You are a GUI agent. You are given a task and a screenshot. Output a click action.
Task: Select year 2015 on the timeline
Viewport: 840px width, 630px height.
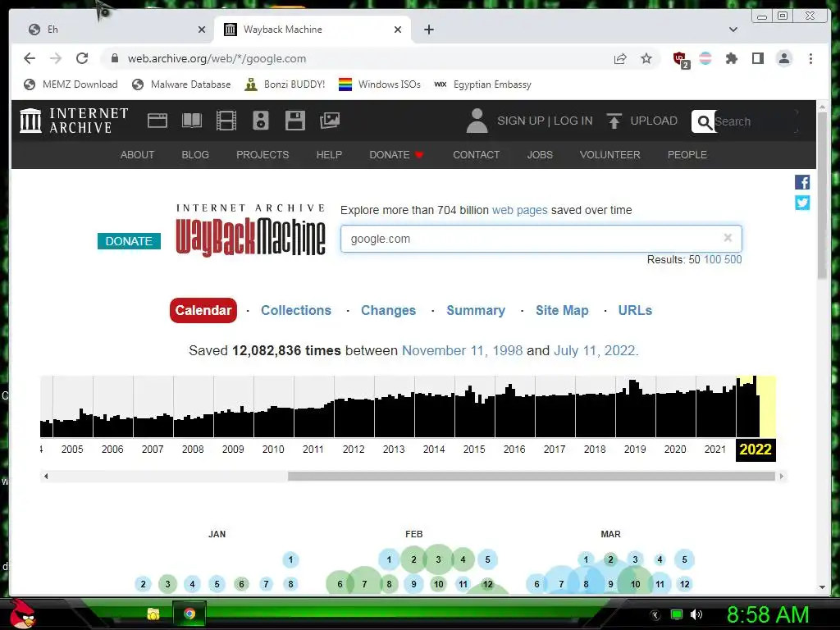(474, 450)
